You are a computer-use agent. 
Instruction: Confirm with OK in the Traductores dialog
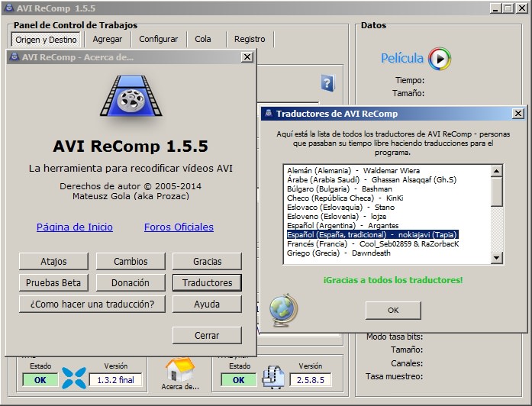click(393, 311)
